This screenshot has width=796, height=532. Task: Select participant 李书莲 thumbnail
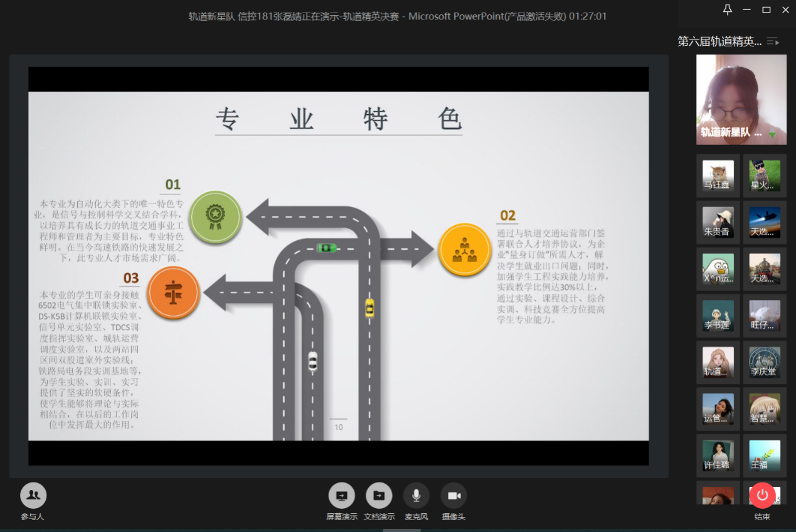click(718, 316)
